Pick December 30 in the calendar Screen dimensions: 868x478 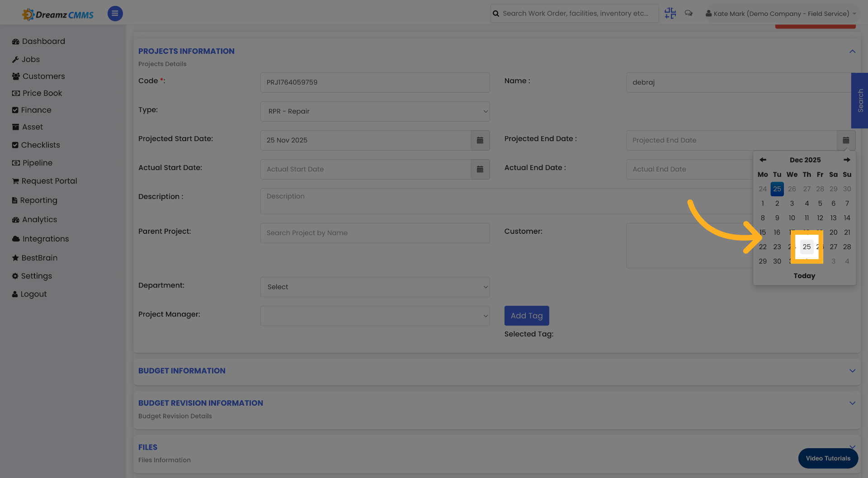pos(777,261)
